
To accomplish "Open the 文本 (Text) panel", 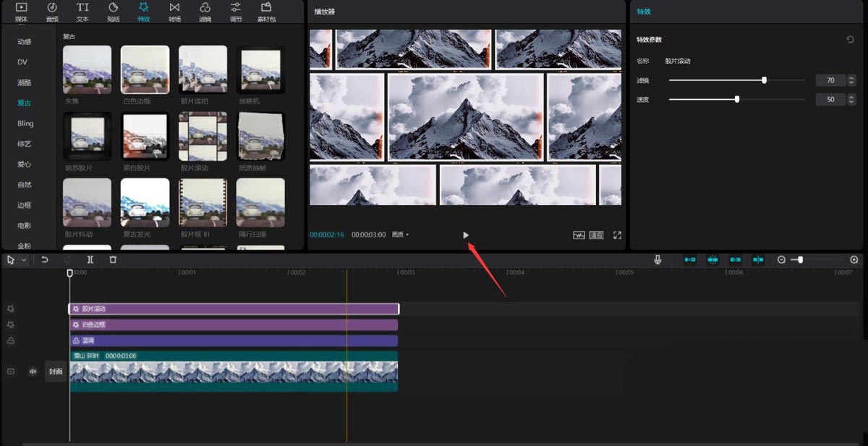I will (82, 11).
